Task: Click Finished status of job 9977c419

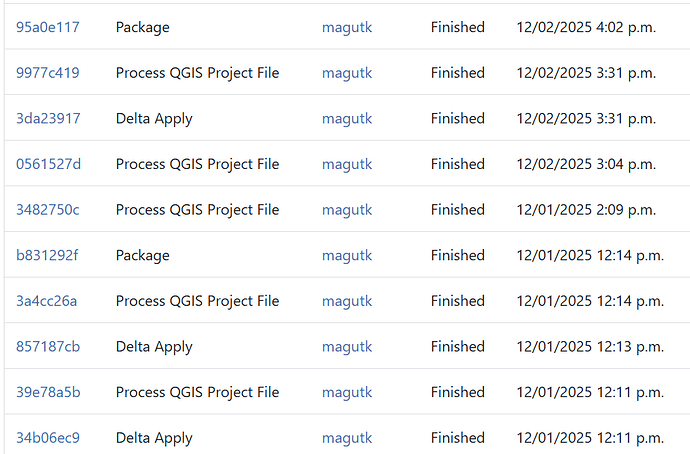Action: [458, 73]
